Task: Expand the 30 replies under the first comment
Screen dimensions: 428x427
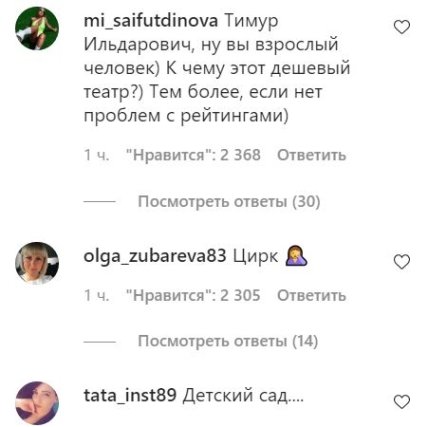Action: [x=229, y=202]
